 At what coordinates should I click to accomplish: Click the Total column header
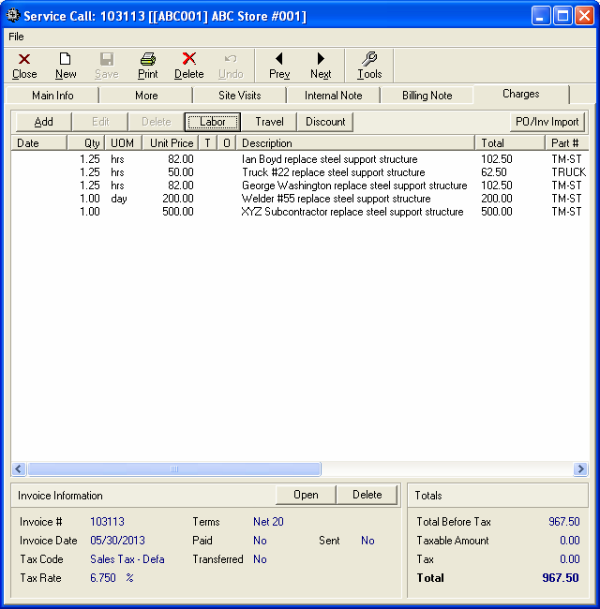pyautogui.click(x=510, y=143)
